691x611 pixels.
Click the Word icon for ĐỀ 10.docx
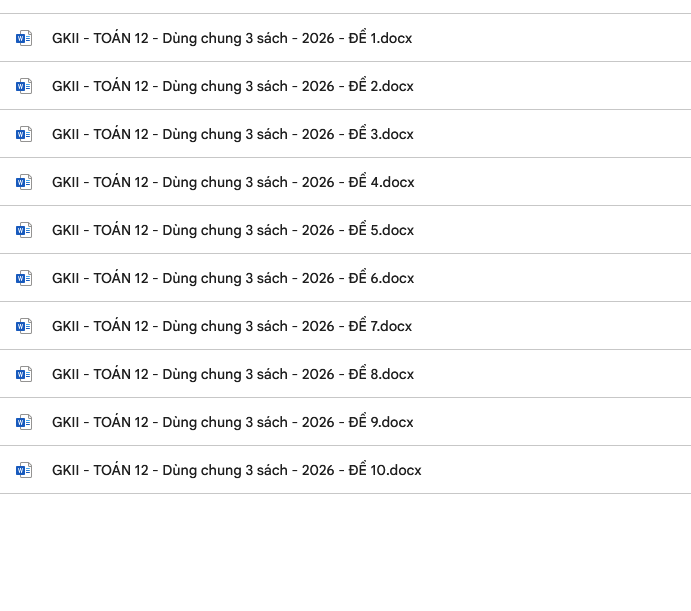[x=24, y=470]
